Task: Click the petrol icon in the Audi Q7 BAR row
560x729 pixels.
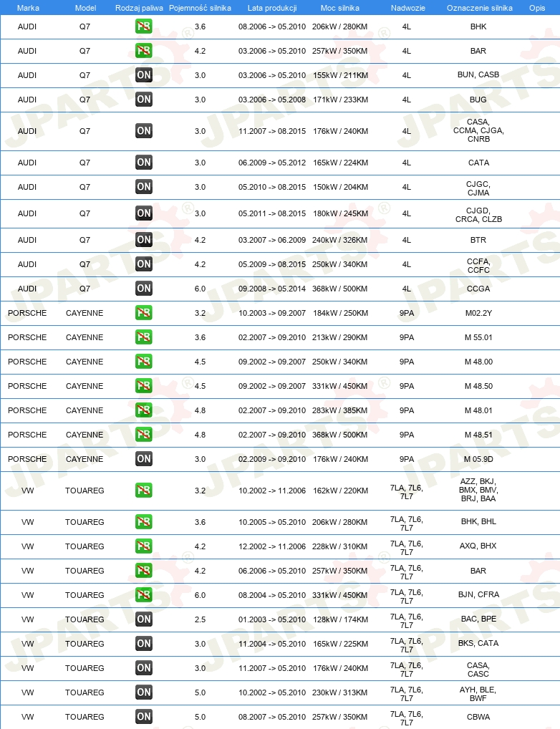Action: pyautogui.click(x=144, y=51)
